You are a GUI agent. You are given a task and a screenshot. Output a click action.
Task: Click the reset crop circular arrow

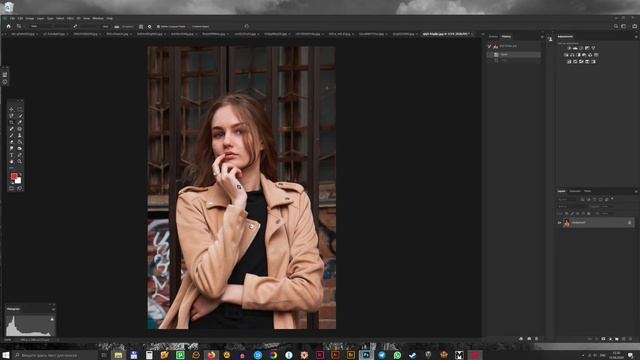247,26
